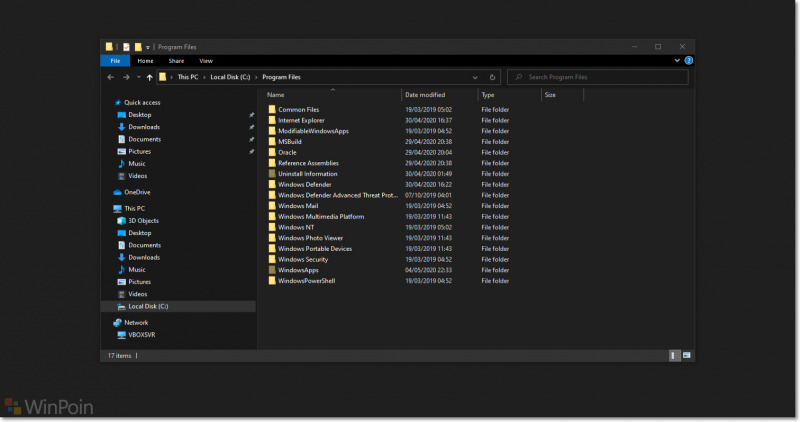Select the ModifiableWindowsApps folder icon
This screenshot has width=800, height=422.
click(x=272, y=131)
